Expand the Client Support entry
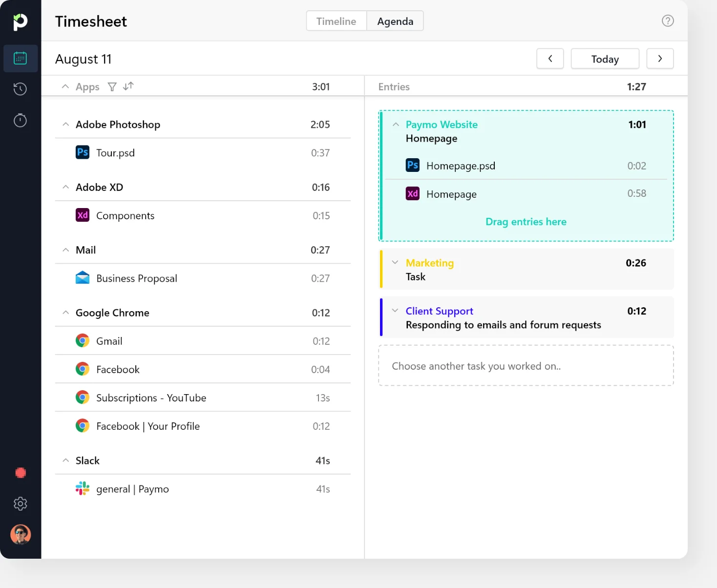This screenshot has height=588, width=717. [x=395, y=311]
